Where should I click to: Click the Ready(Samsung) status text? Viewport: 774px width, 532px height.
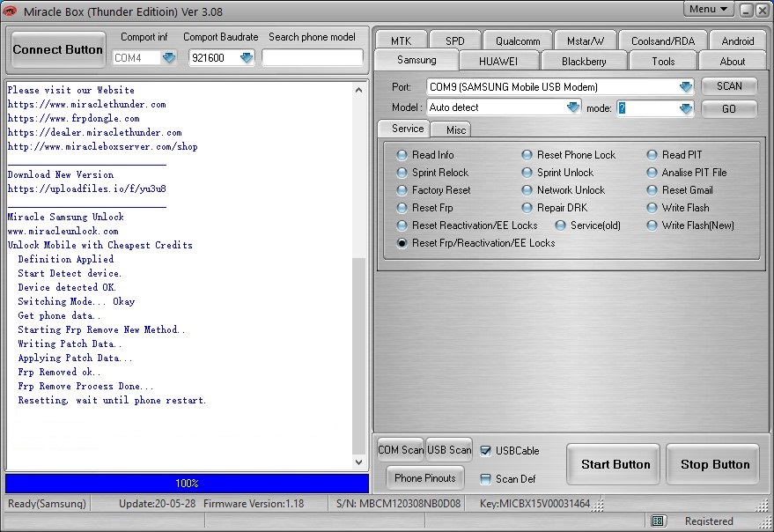click(47, 504)
